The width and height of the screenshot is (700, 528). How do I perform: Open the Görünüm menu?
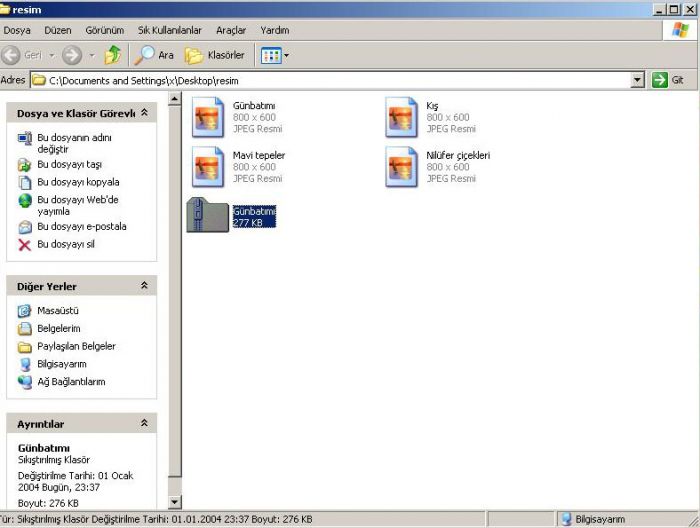[x=104, y=30]
